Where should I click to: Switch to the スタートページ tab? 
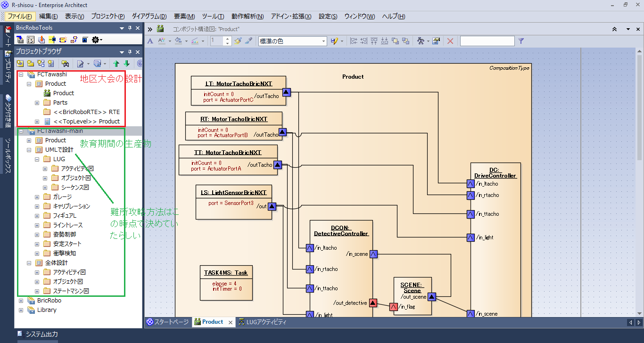[x=168, y=322]
